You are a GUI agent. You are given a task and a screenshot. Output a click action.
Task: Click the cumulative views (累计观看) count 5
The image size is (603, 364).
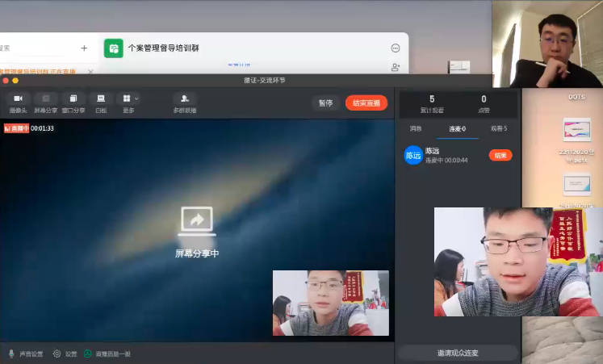[x=432, y=99]
